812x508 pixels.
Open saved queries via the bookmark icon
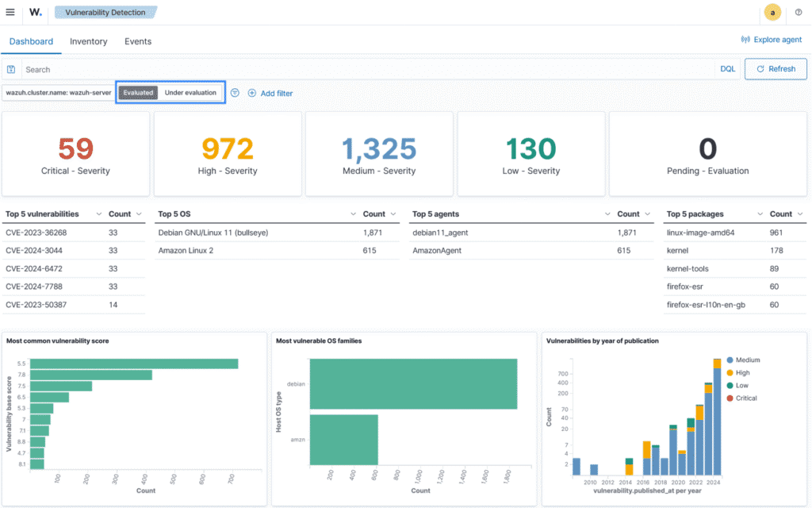coord(11,69)
